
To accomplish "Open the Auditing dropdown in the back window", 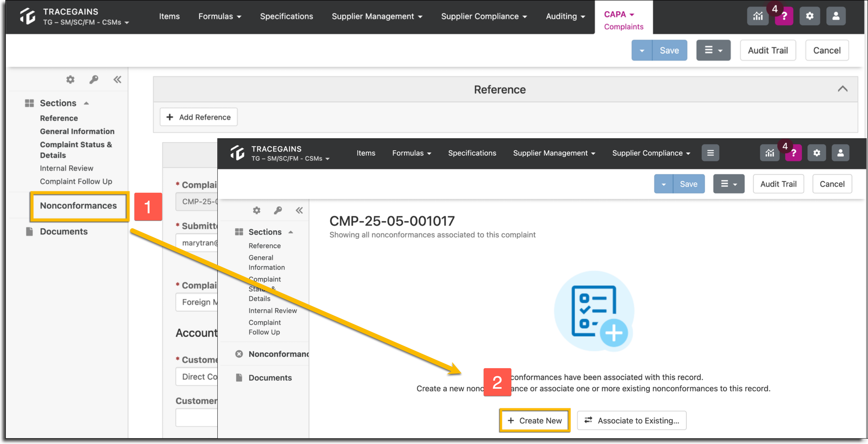I will 565,16.
